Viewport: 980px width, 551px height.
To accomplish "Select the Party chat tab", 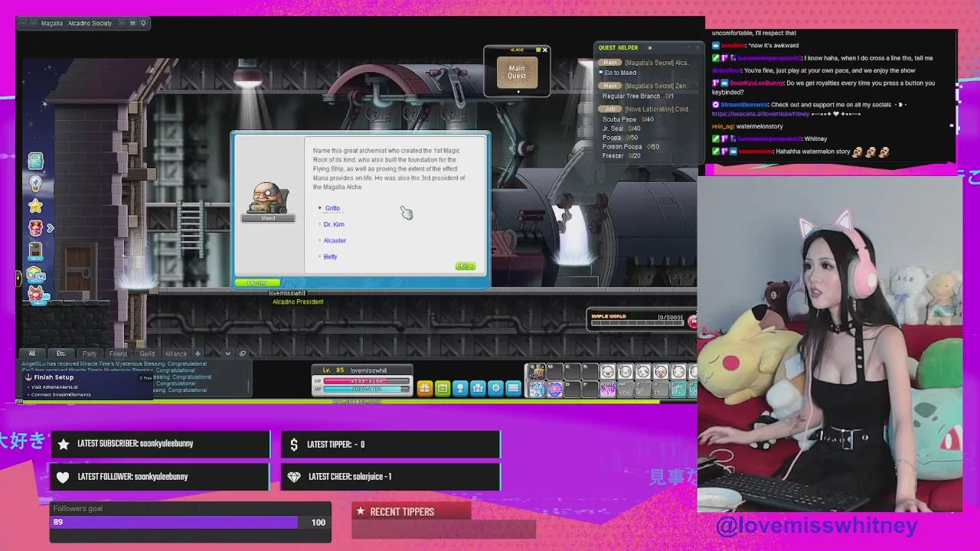I will tap(90, 354).
